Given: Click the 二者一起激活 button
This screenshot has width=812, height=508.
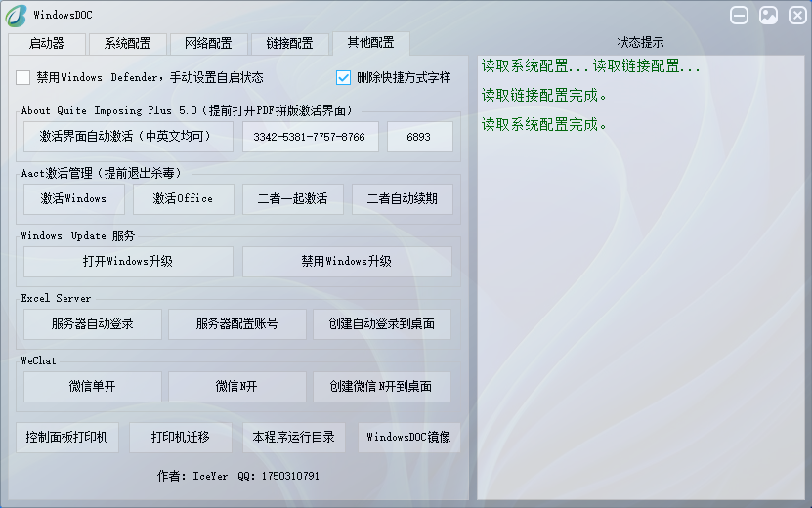Looking at the screenshot, I should point(292,199).
